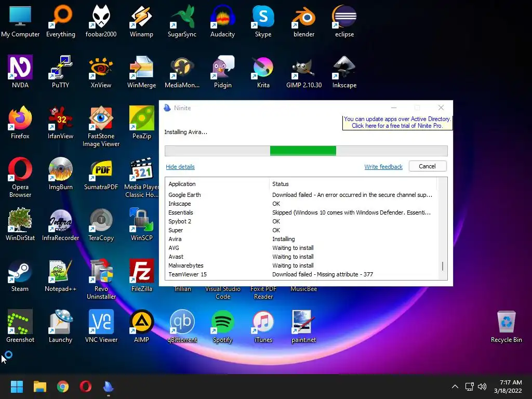Screen dimensions: 532x399
Task: Open the IrfanView desktop icon
Action: pyautogui.click(x=60, y=122)
